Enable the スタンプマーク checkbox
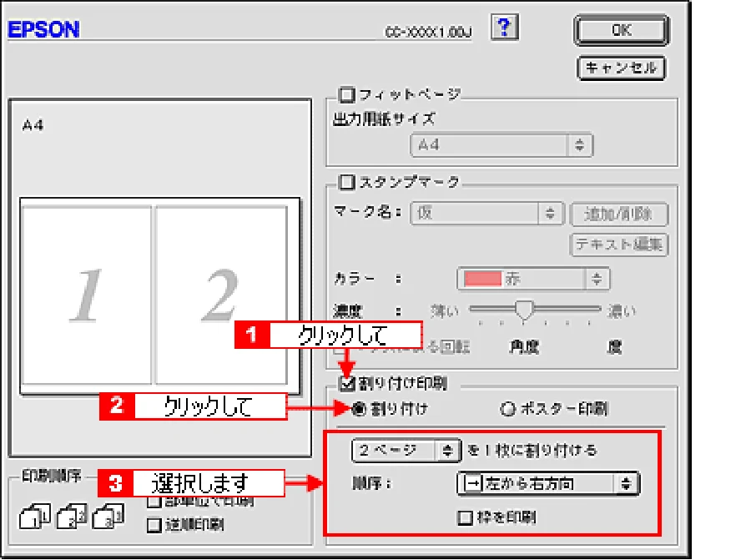The image size is (746, 560). (x=346, y=182)
